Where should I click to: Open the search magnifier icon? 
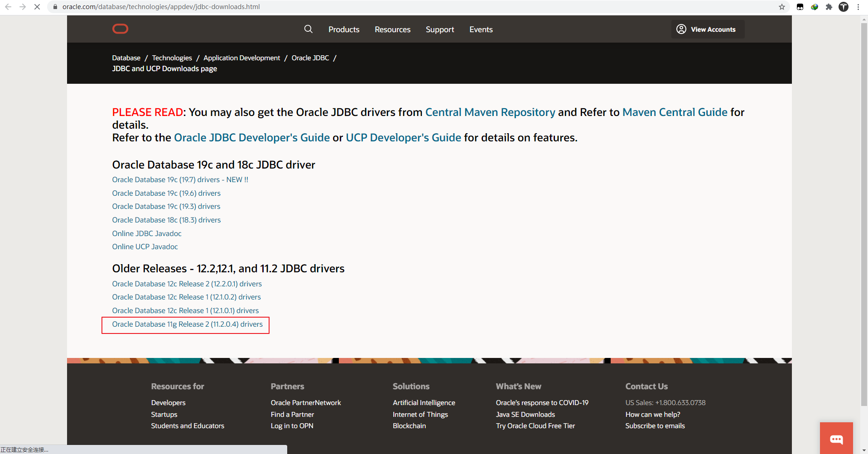click(309, 29)
